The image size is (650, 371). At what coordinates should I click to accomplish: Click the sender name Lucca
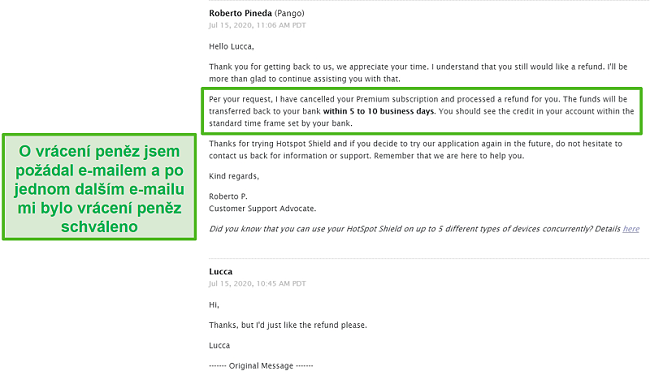(x=221, y=272)
